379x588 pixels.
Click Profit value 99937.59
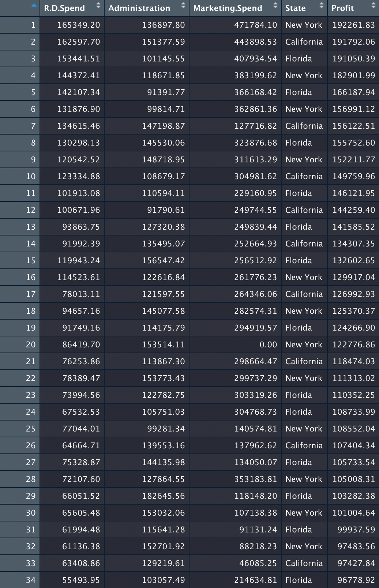click(x=356, y=529)
